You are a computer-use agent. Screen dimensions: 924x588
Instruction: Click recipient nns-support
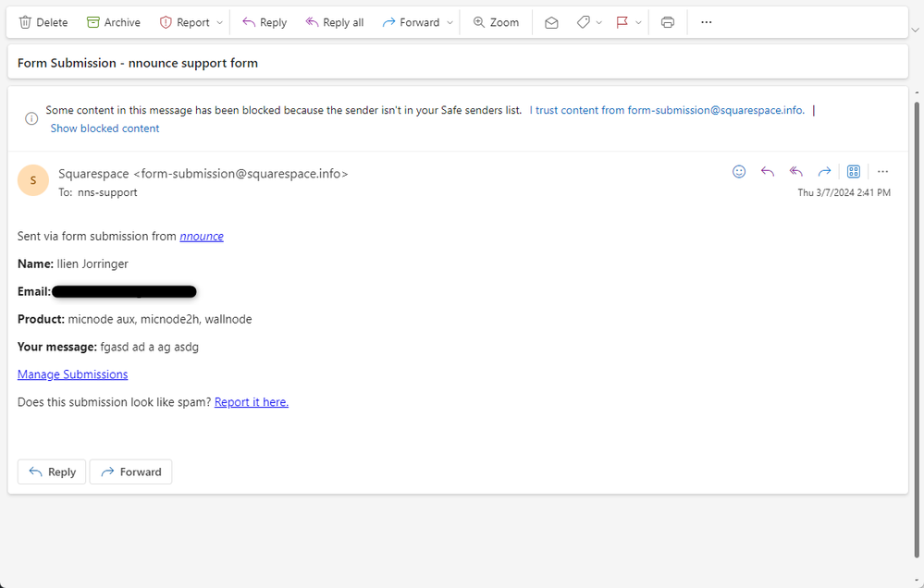(x=107, y=192)
